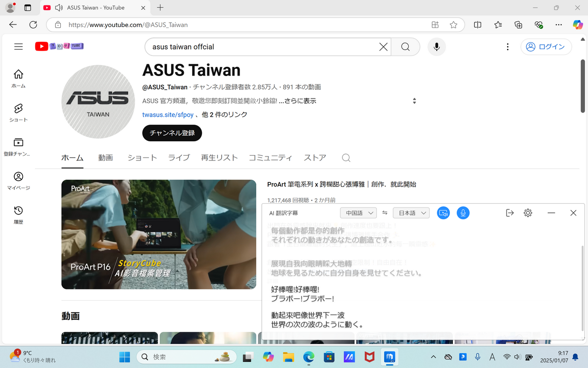Screen dimensions: 588x368
Task: Open Edge Collections
Action: pos(518,25)
